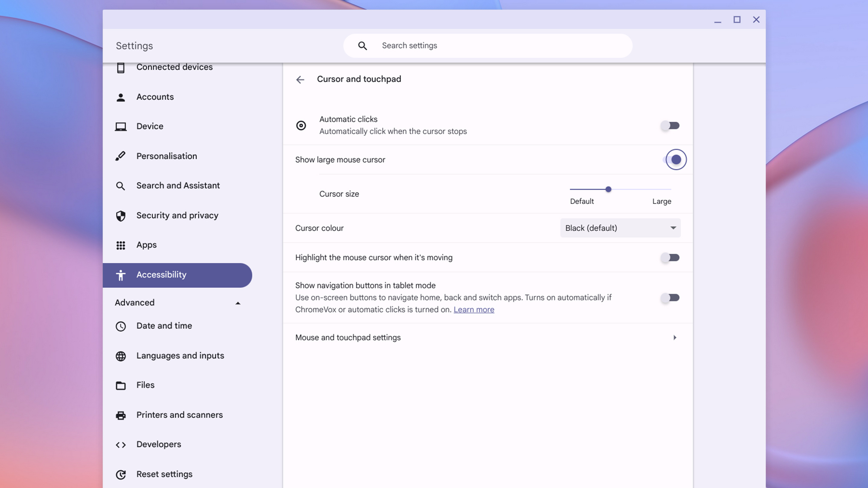The height and width of the screenshot is (488, 868).
Task: Maximize the Settings window
Action: click(x=737, y=20)
